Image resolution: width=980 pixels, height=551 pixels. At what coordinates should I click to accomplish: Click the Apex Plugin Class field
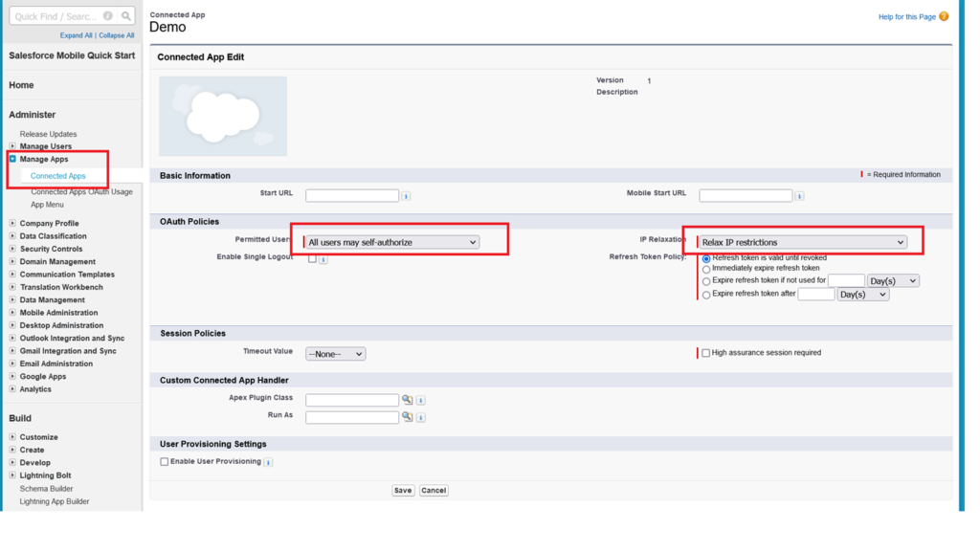(x=352, y=400)
